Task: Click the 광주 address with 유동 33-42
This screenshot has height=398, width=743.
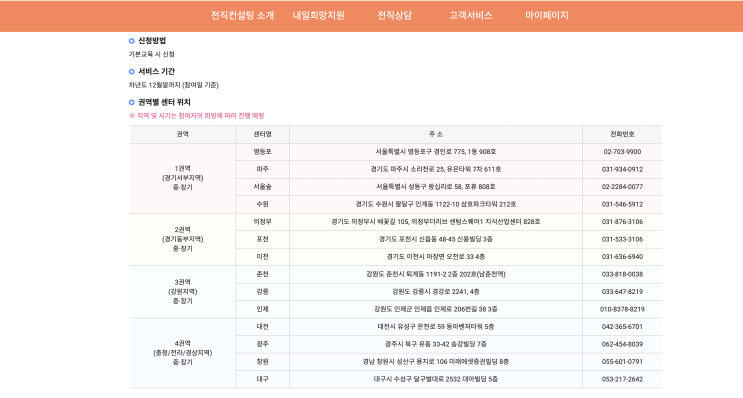Action: click(x=436, y=344)
